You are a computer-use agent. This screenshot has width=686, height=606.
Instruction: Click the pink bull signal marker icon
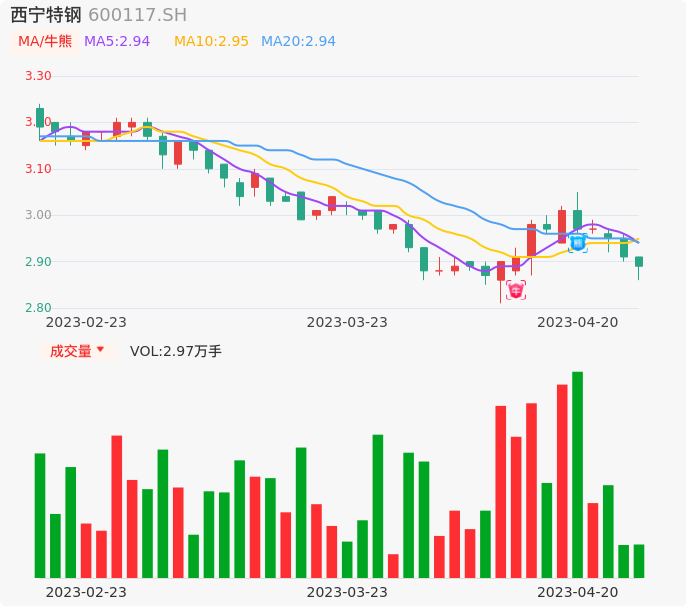coord(516,290)
